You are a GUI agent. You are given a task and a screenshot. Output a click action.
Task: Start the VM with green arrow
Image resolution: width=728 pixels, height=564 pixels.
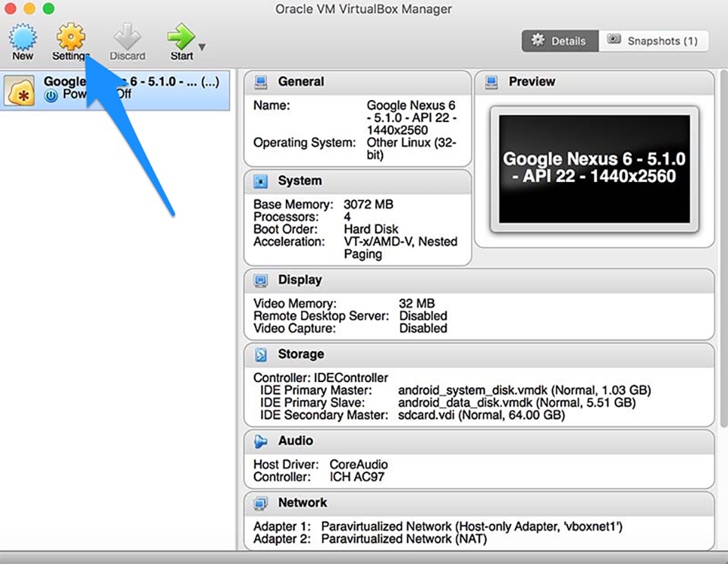[x=181, y=36]
